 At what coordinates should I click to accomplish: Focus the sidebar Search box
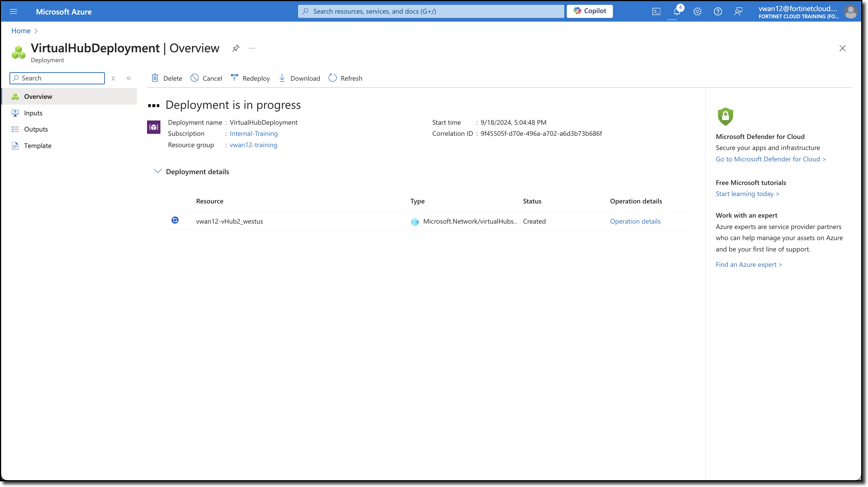pos(57,78)
